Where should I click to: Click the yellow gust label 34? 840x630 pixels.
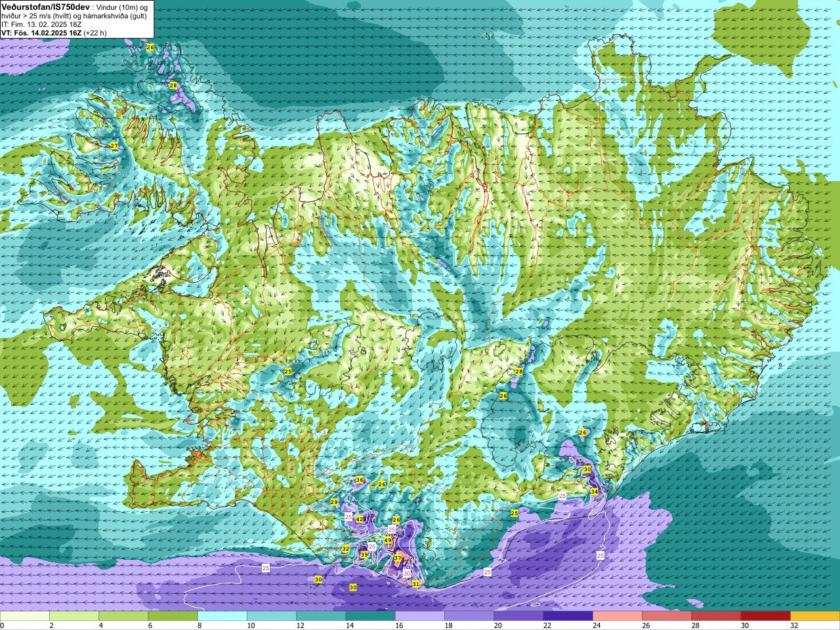pos(595,492)
